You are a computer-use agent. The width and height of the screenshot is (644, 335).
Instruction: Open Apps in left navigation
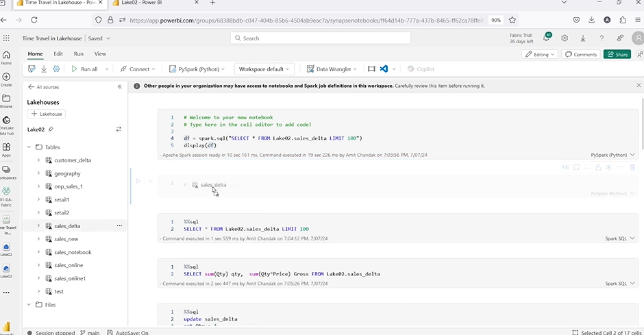point(6,149)
